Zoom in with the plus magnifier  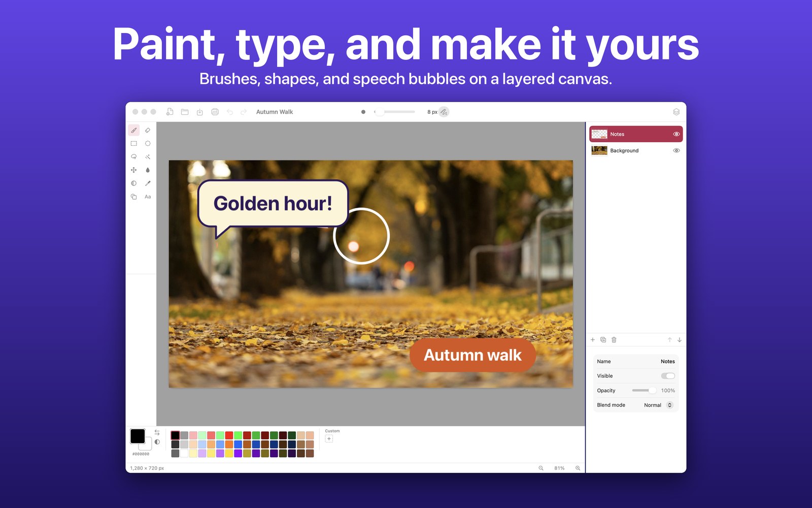point(578,468)
